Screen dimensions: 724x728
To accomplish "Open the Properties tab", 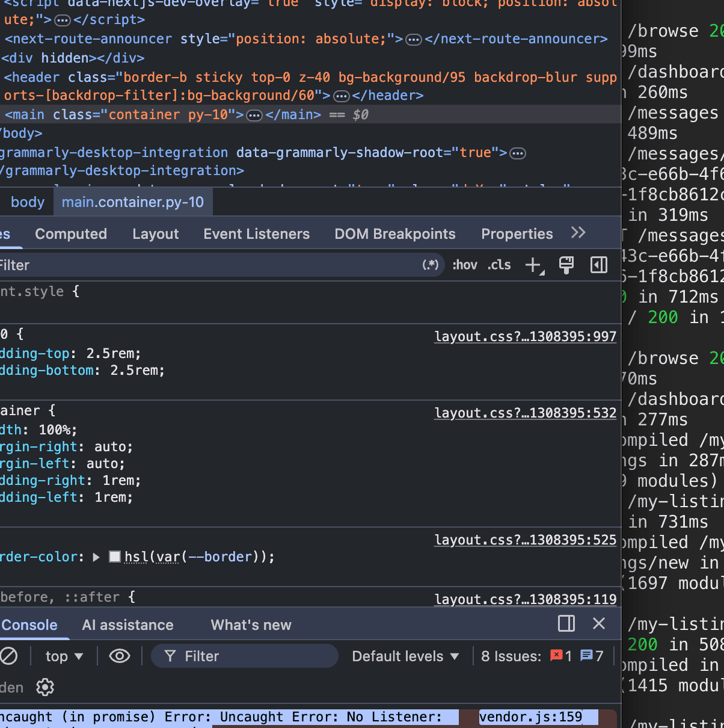I will 517,234.
